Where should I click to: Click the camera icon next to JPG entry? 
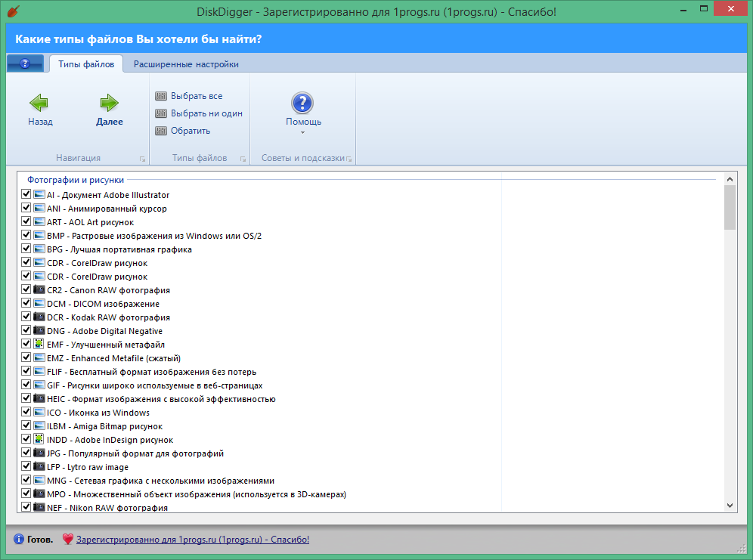coord(39,453)
